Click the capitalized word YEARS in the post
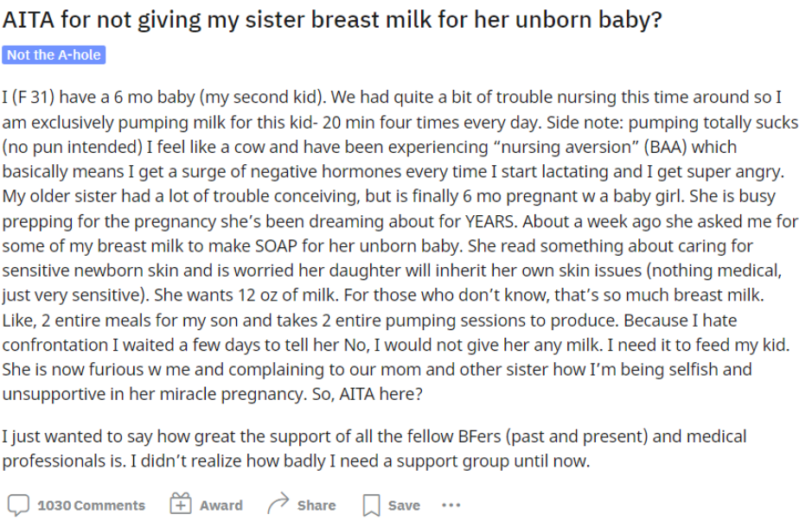This screenshot has width=812, height=521. point(490,221)
